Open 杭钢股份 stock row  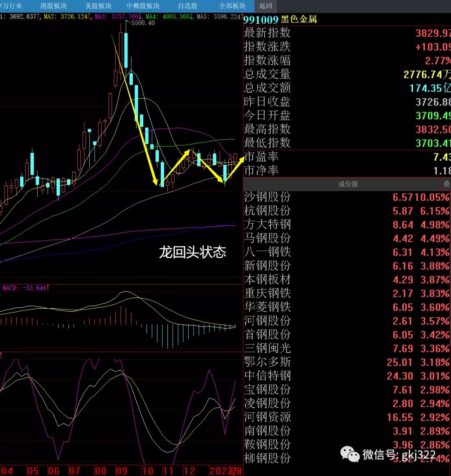coord(267,211)
